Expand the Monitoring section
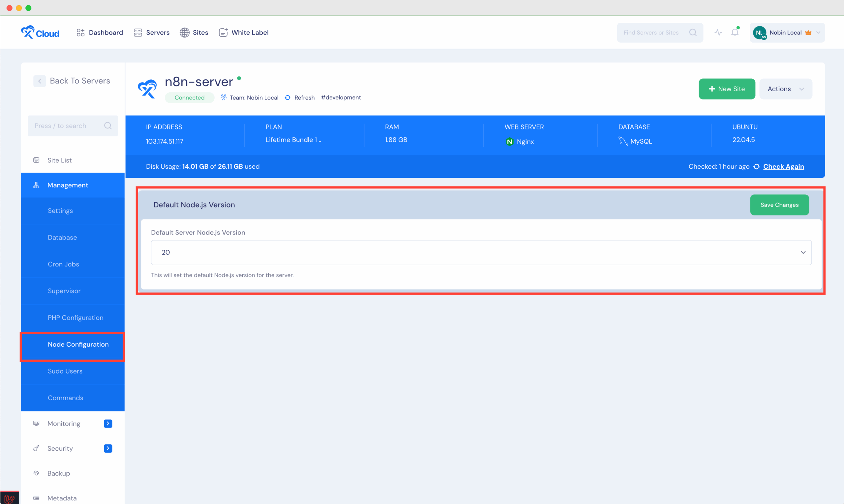 pyautogui.click(x=108, y=423)
